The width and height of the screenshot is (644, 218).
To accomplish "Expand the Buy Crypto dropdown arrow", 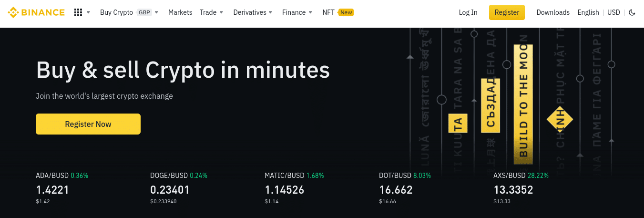I will click(157, 12).
